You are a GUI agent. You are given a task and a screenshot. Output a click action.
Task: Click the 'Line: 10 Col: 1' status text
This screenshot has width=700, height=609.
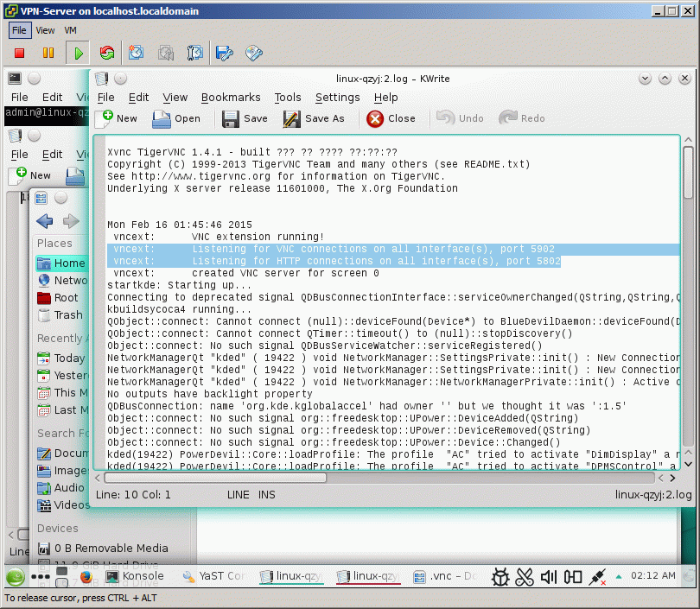(133, 495)
